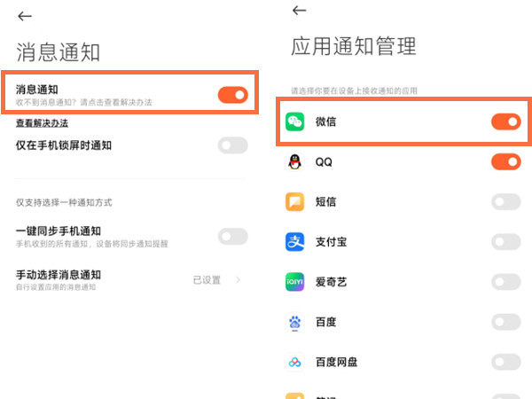Open 手动选择消息通知 chevron arrow
This screenshot has height=399, width=532.
pyautogui.click(x=238, y=280)
